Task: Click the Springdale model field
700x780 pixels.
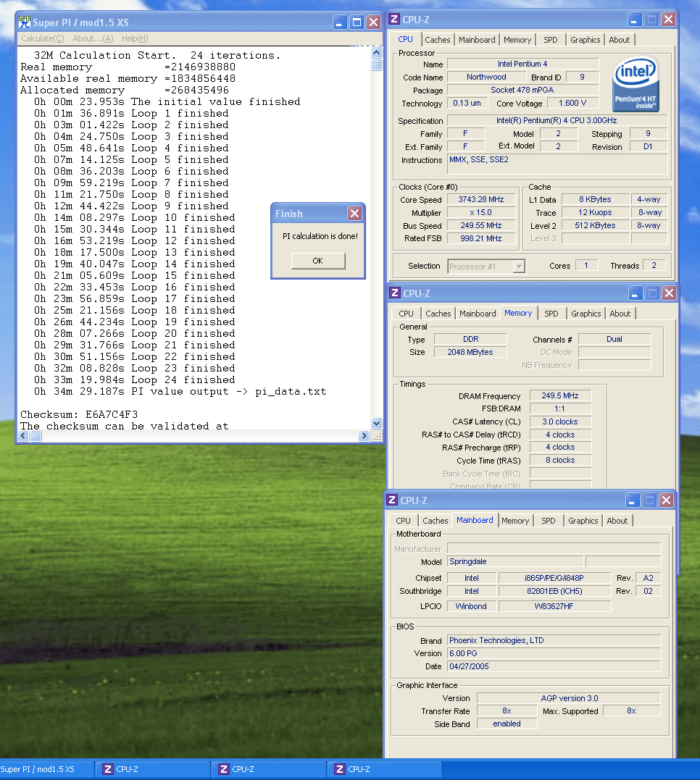Action: pyautogui.click(x=515, y=561)
